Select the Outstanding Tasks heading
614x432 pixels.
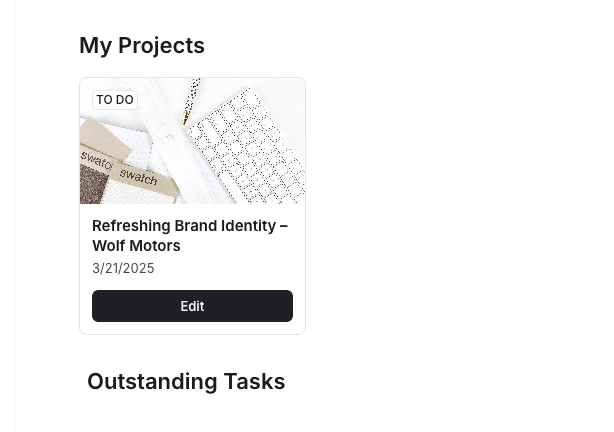(x=186, y=381)
